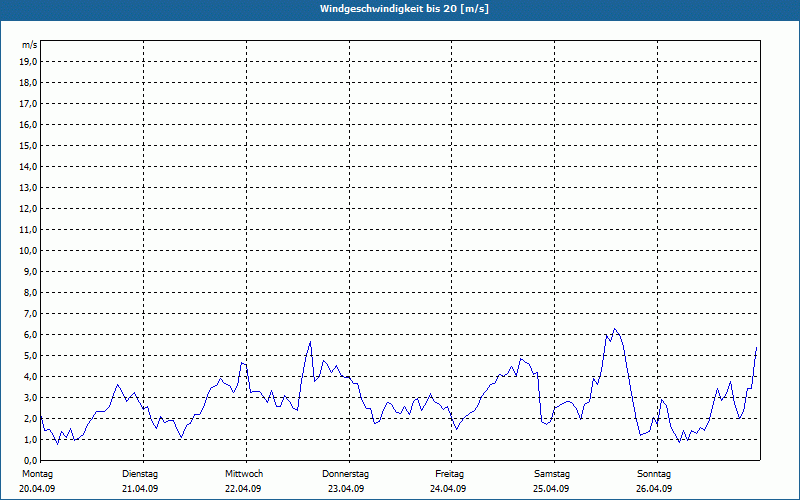Click the date 20.04.09
The height and width of the screenshot is (500, 800).
pyautogui.click(x=37, y=489)
